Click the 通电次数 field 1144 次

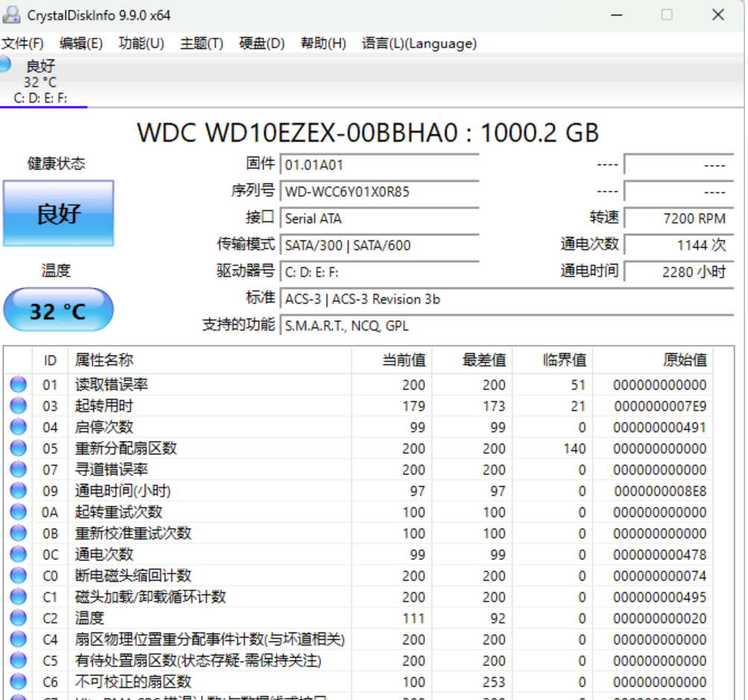[679, 245]
